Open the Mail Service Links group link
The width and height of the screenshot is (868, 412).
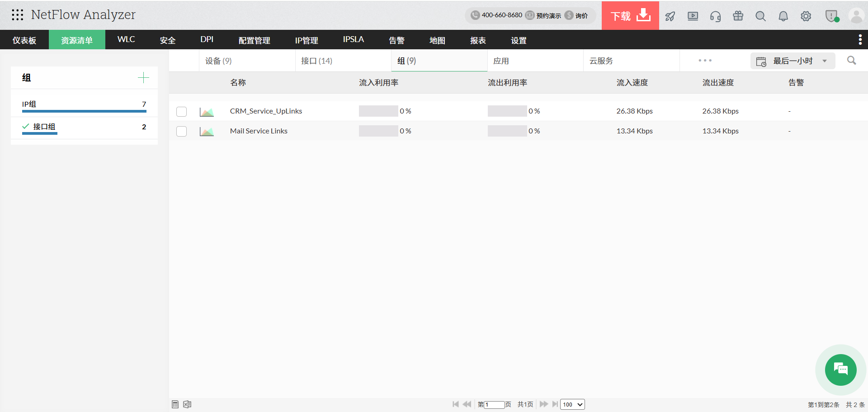[258, 131]
